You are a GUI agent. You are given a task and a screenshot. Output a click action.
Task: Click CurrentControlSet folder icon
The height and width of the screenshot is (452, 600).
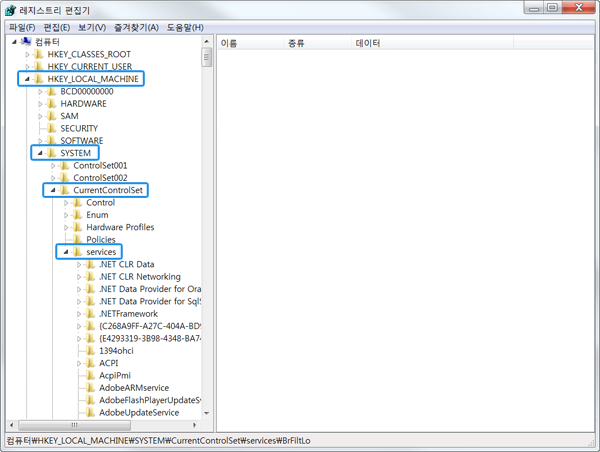(x=64, y=190)
